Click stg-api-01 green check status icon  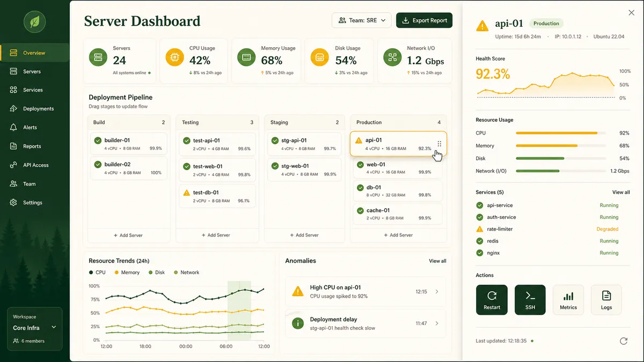click(275, 141)
